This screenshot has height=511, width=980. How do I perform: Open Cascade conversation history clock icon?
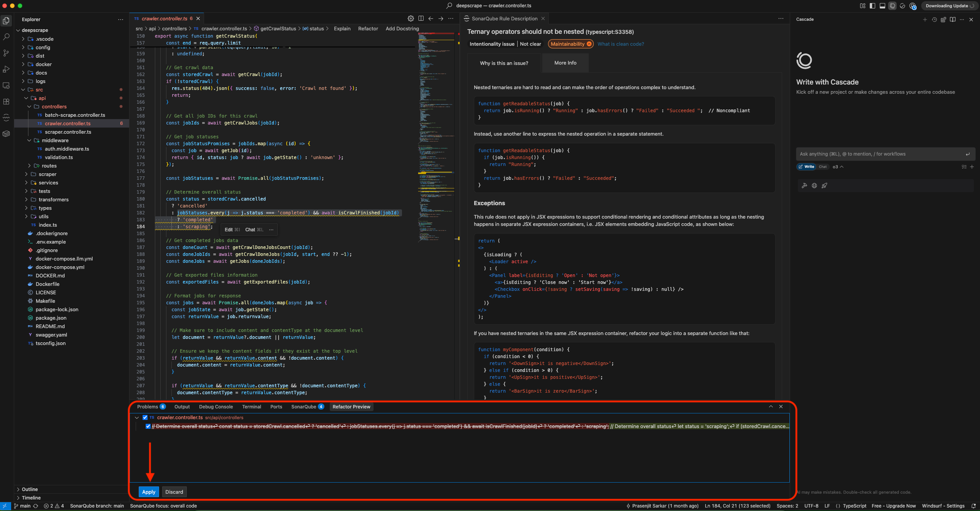[x=934, y=20]
